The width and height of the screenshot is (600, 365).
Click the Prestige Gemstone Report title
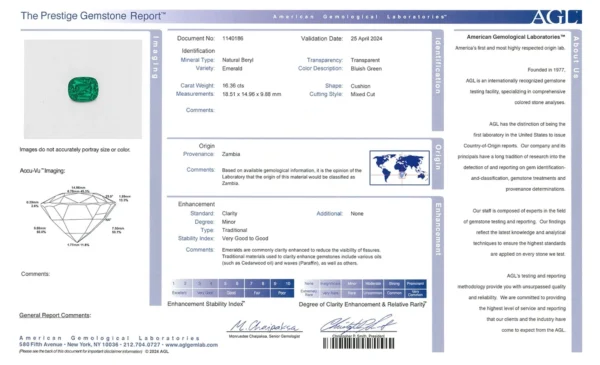click(x=93, y=16)
